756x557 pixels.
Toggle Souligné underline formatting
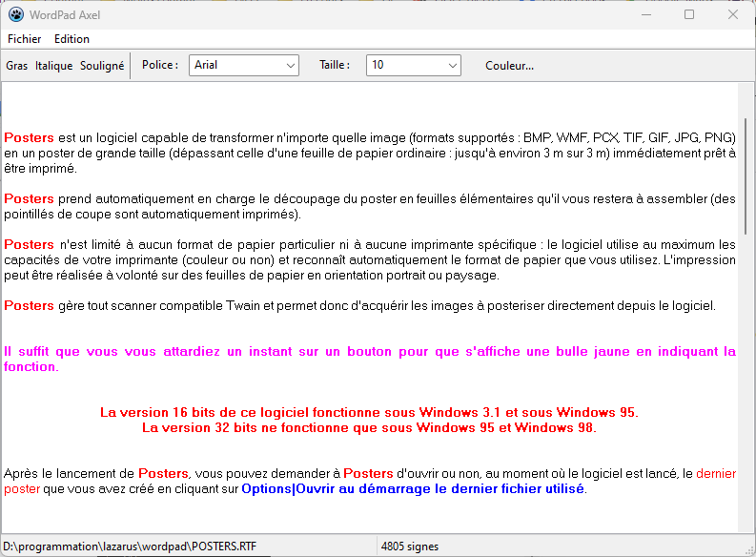(102, 66)
